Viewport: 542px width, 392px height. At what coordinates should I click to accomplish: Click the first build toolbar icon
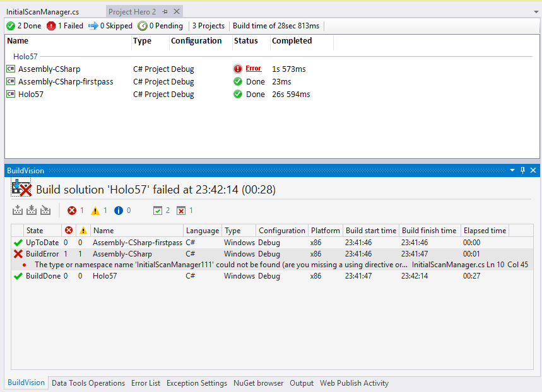[18, 210]
